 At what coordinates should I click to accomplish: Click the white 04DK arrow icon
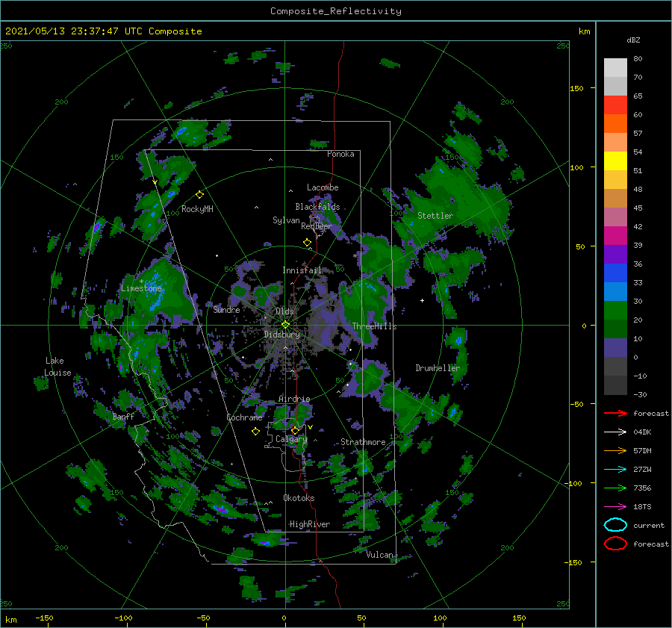(615, 432)
